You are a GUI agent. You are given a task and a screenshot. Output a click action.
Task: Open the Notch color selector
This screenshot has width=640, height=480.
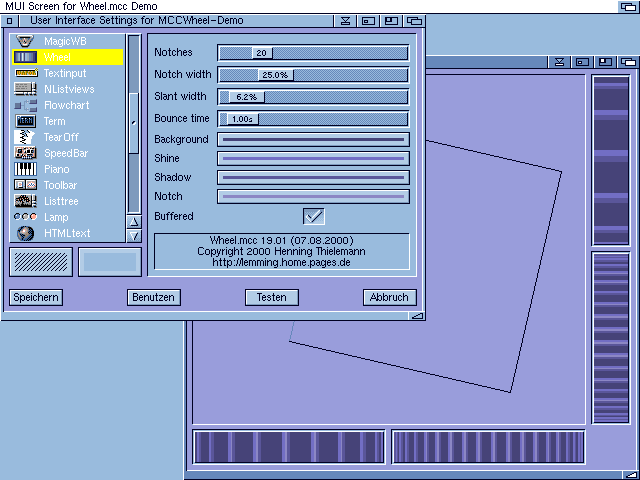tap(313, 196)
